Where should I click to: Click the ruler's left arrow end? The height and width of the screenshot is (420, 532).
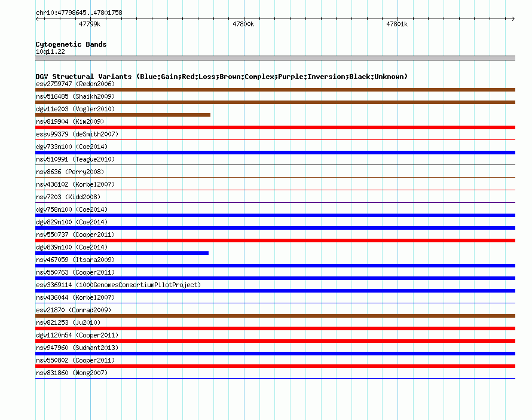[37, 19]
